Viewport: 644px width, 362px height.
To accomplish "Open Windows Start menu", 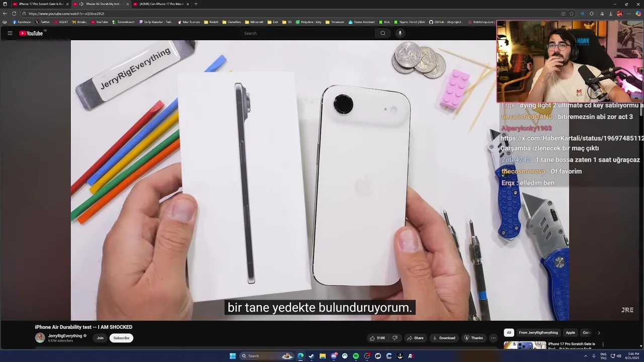I will (232, 356).
